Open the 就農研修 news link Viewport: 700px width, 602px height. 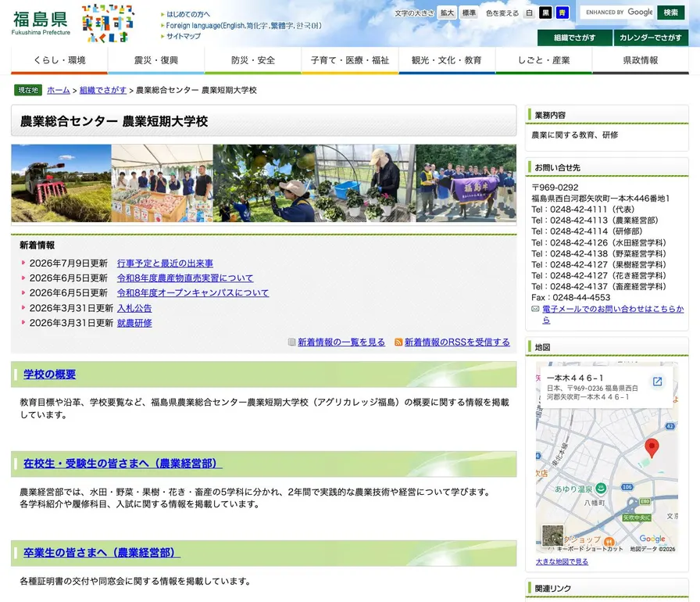pos(134,323)
